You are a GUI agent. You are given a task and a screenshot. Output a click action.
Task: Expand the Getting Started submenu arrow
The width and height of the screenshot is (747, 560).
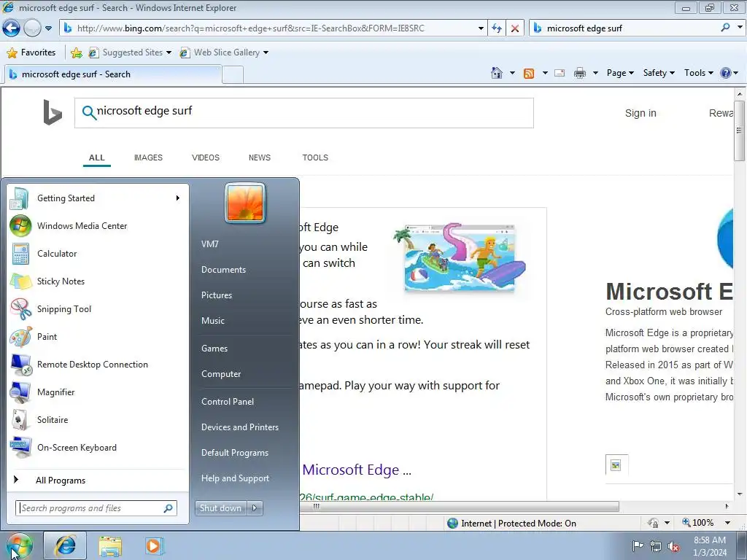click(x=178, y=198)
